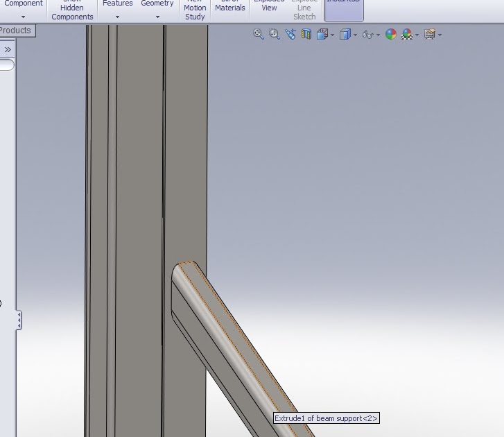504x437 pixels.
Task: Toggle the highlighted Instant3D button
Action: [x=344, y=10]
